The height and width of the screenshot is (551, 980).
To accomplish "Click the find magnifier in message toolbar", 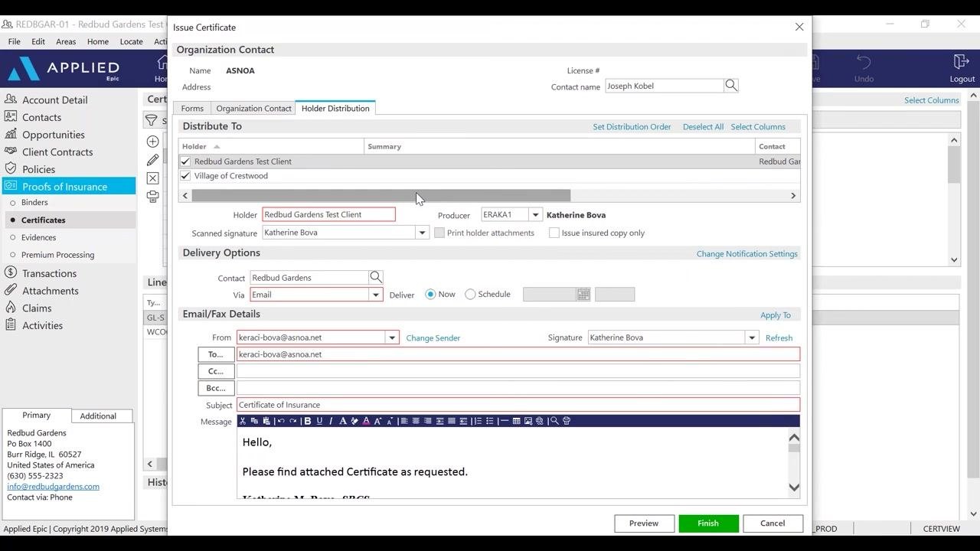I will [x=554, y=421].
